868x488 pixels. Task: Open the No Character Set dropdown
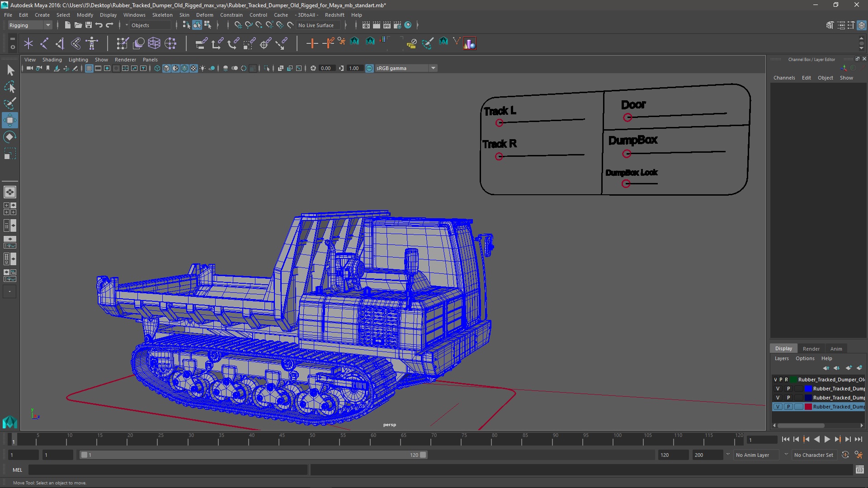tap(815, 455)
